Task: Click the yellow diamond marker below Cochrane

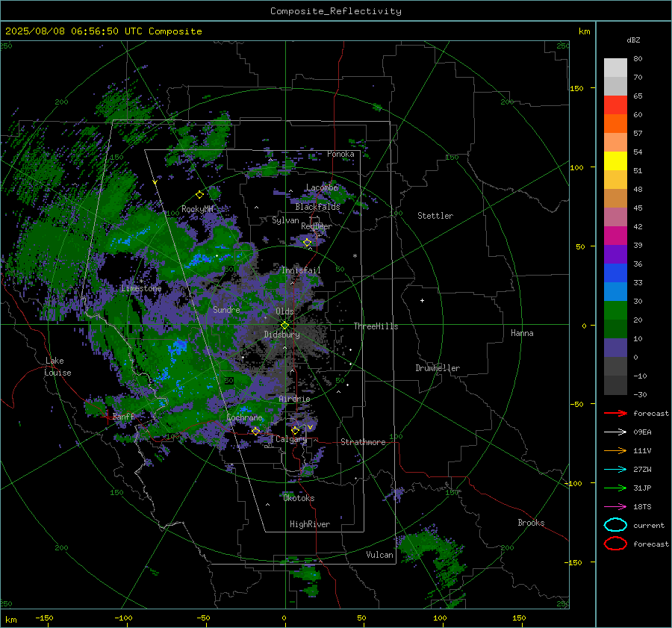Action: (x=256, y=431)
